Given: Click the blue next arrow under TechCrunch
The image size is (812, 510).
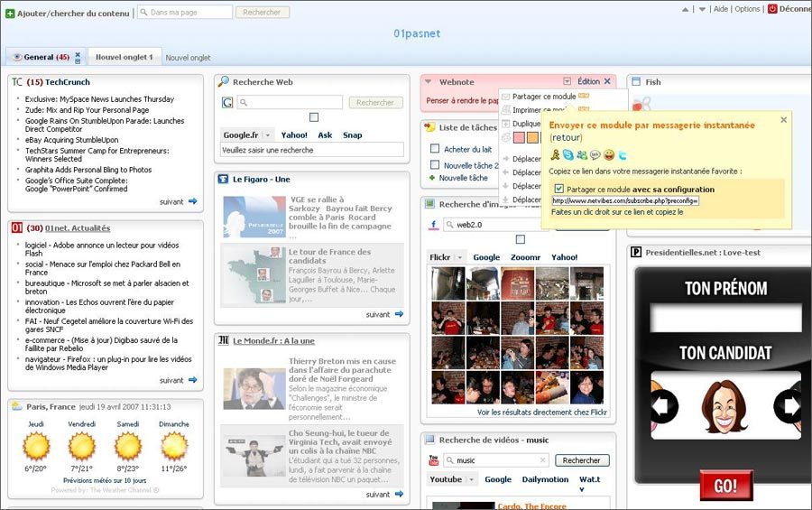Looking at the screenshot, I should pyautogui.click(x=192, y=201).
